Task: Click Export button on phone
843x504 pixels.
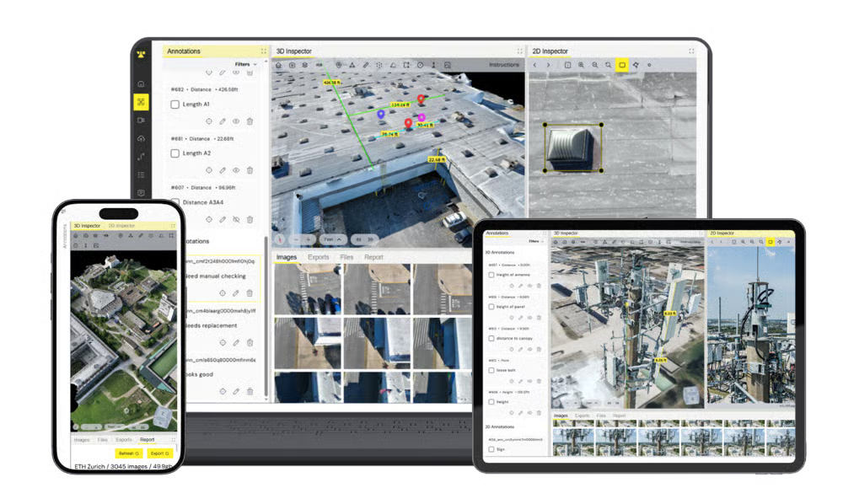Action: [159, 453]
